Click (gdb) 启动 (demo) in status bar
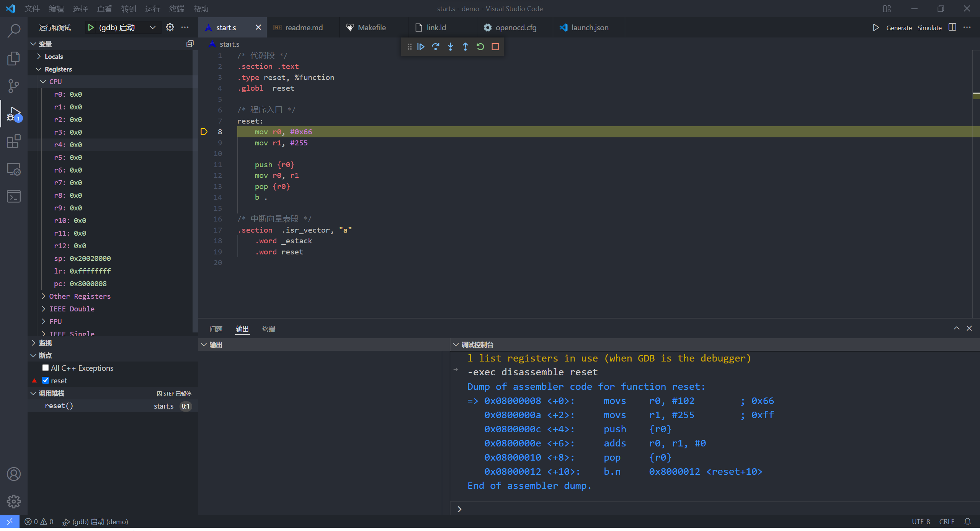The image size is (980, 531). coord(95,521)
